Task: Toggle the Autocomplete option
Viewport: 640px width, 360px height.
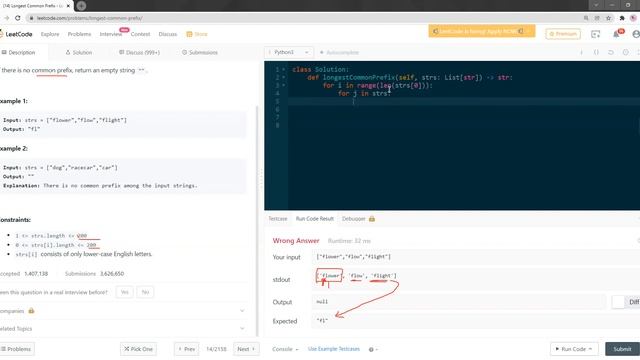Action: pyautogui.click(x=339, y=53)
